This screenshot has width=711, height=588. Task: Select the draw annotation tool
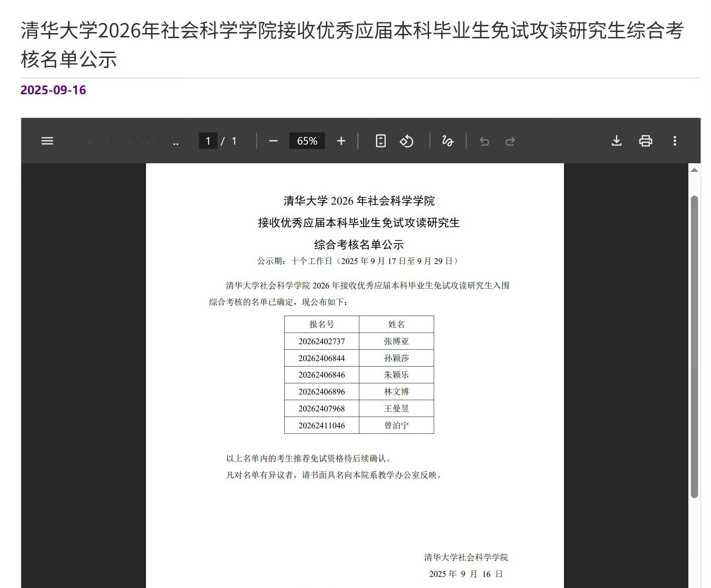pos(448,141)
